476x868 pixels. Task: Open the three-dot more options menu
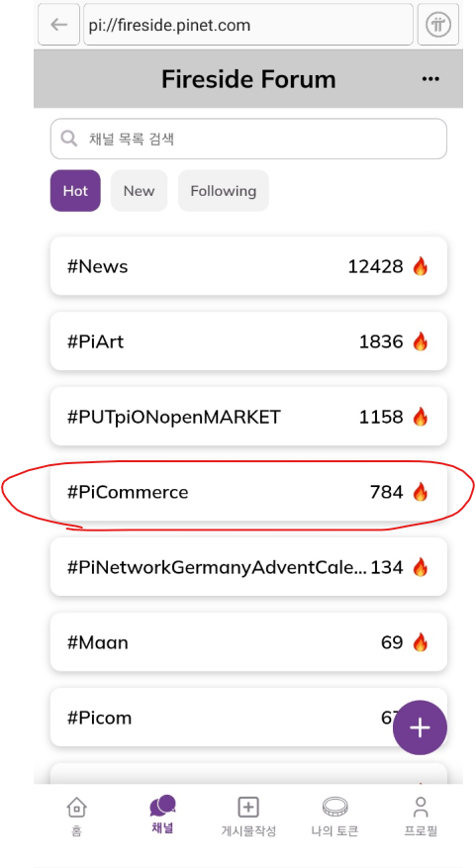point(430,79)
